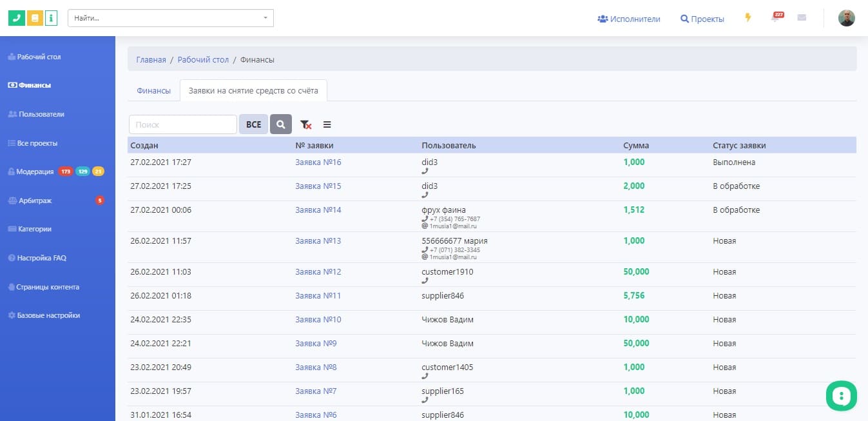
Task: Open the green chat widget
Action: coord(841,395)
